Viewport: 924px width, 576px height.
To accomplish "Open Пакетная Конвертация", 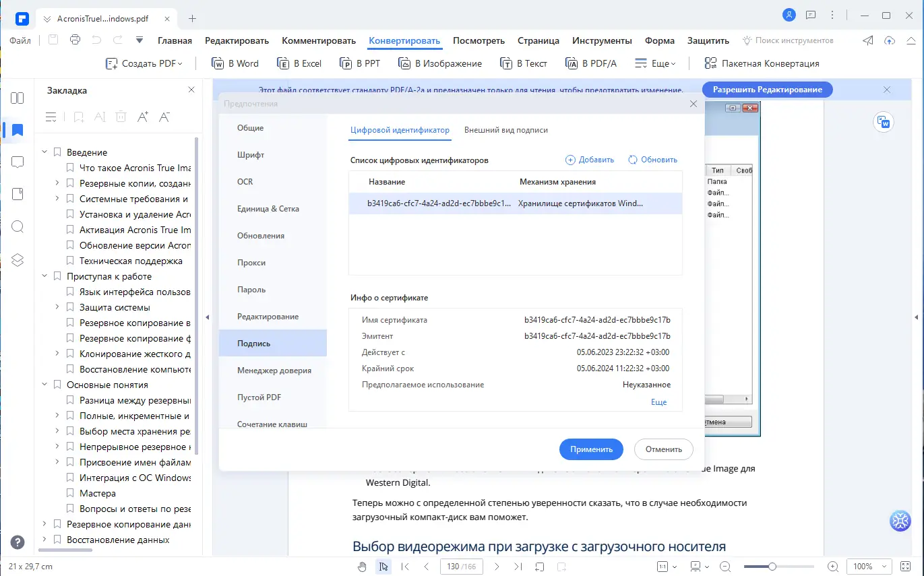I will pos(762,63).
